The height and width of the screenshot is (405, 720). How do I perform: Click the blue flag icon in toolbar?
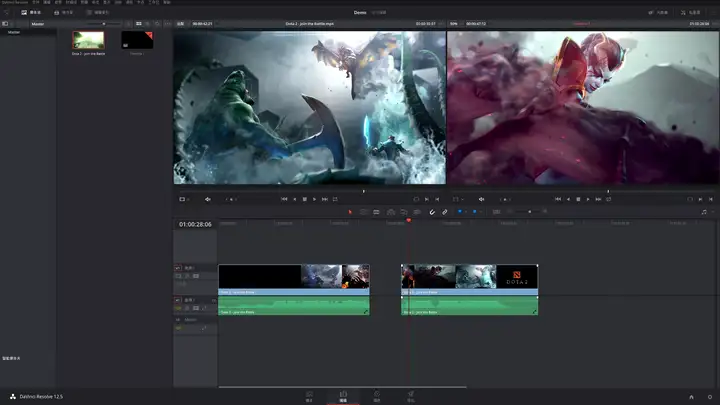point(460,212)
